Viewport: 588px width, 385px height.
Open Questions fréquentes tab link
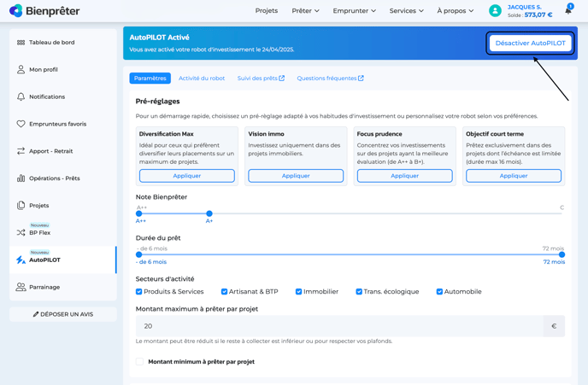[330, 79]
